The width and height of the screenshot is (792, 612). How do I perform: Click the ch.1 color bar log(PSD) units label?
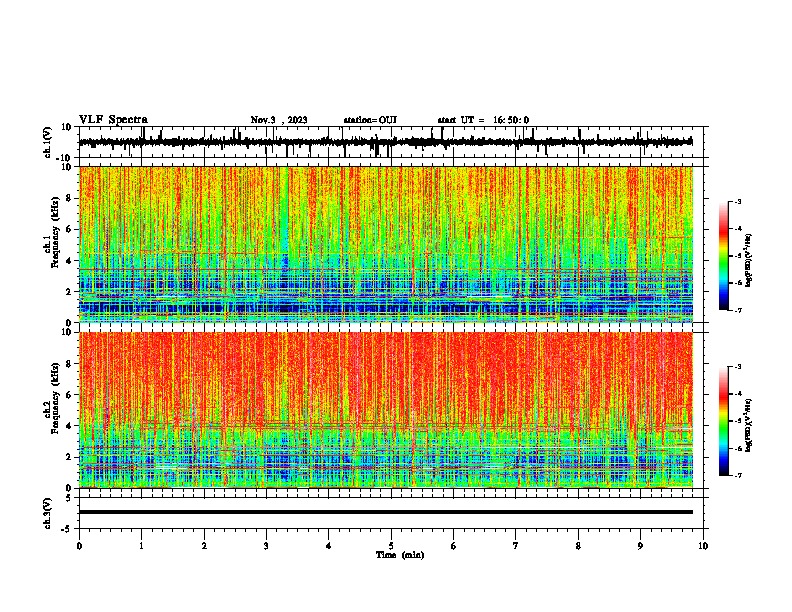(x=749, y=261)
